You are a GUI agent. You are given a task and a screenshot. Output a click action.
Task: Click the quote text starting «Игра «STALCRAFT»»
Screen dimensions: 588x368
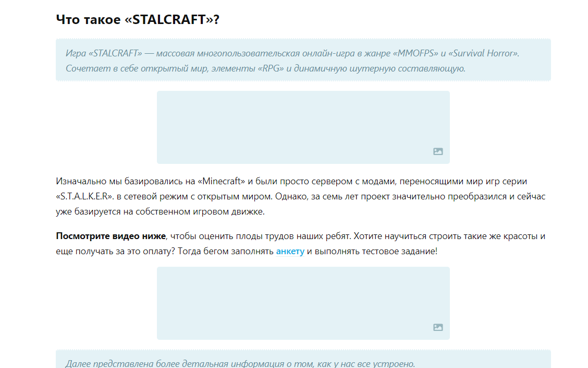(x=292, y=61)
